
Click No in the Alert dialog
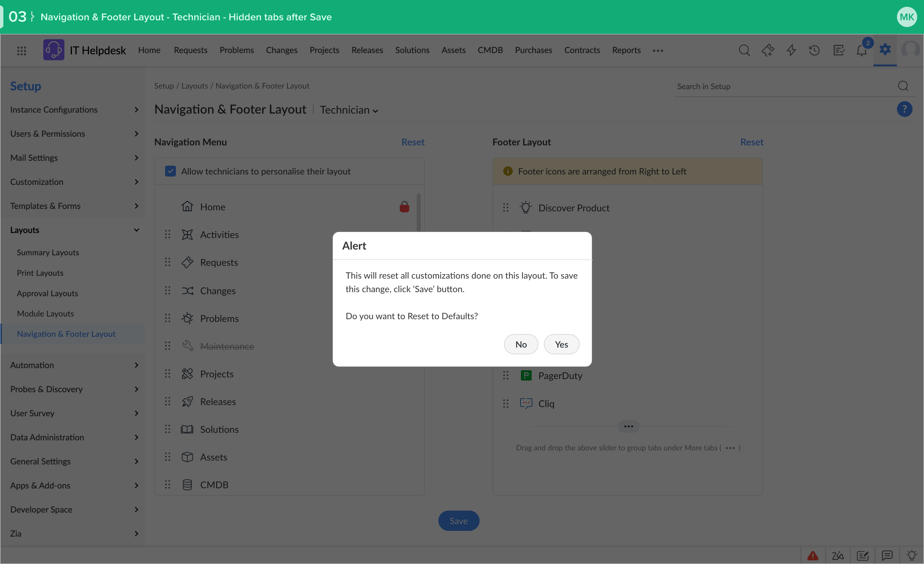coord(521,344)
